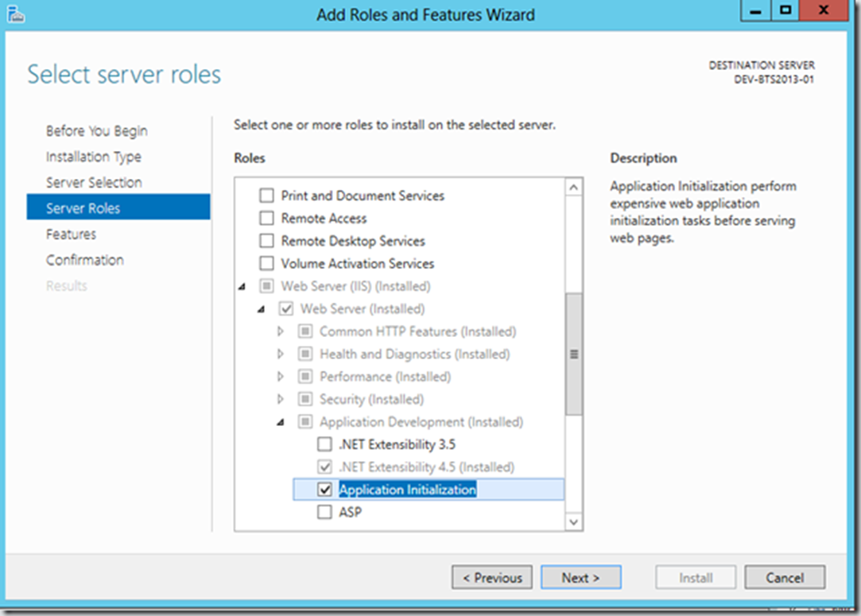The height and width of the screenshot is (616, 861).
Task: Check the Remote Access role
Action: point(267,218)
